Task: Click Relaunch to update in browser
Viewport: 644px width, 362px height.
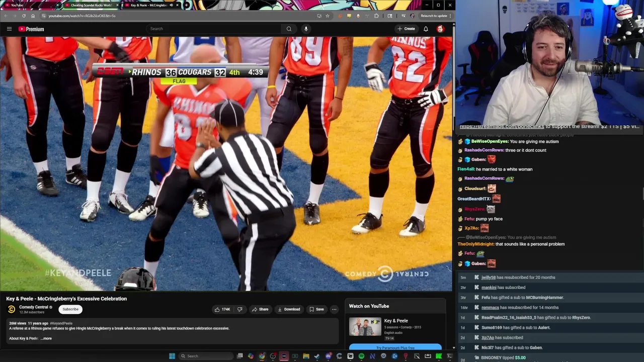Action: [434, 16]
